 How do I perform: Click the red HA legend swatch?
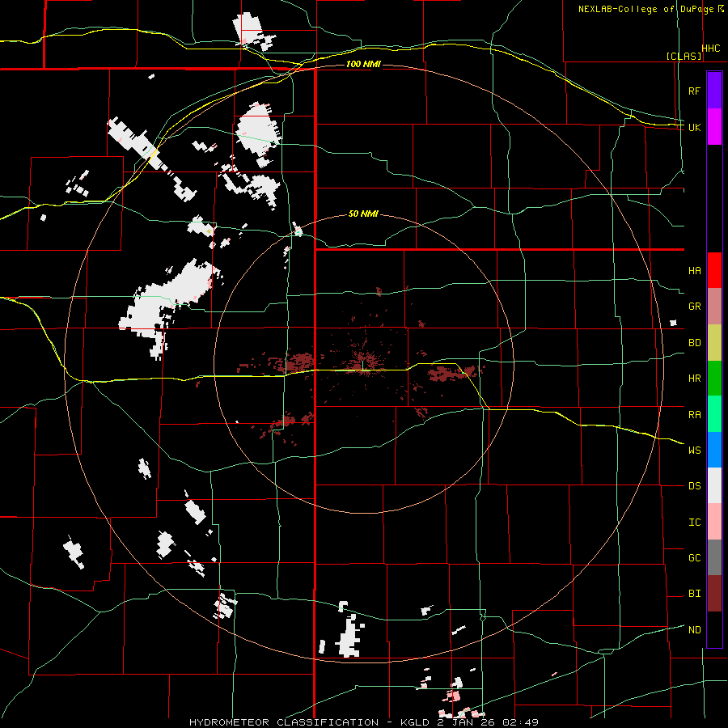click(x=714, y=270)
